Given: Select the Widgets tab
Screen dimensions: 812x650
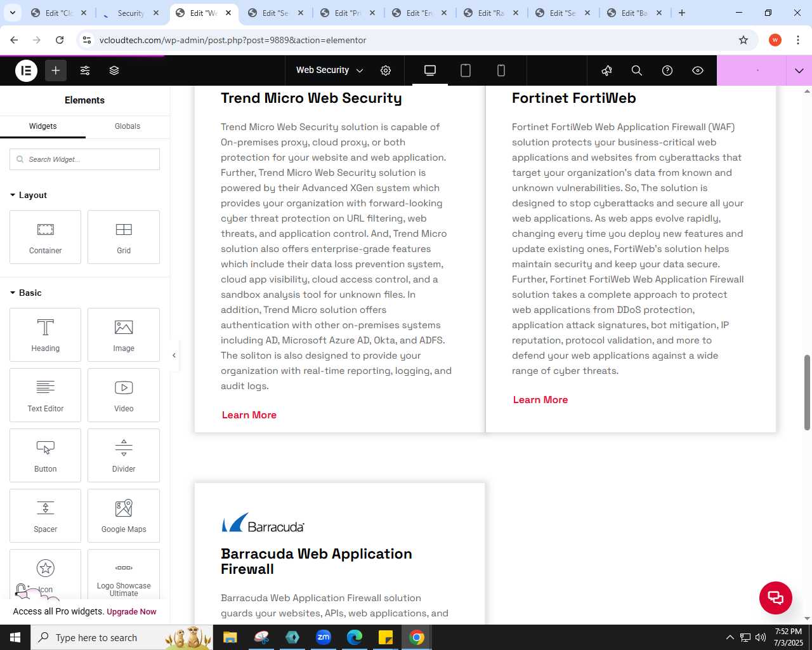Looking at the screenshot, I should (x=43, y=126).
